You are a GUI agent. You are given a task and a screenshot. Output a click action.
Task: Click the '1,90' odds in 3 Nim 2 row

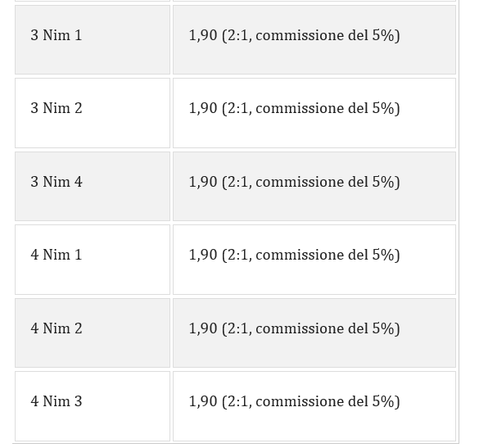[x=203, y=108]
